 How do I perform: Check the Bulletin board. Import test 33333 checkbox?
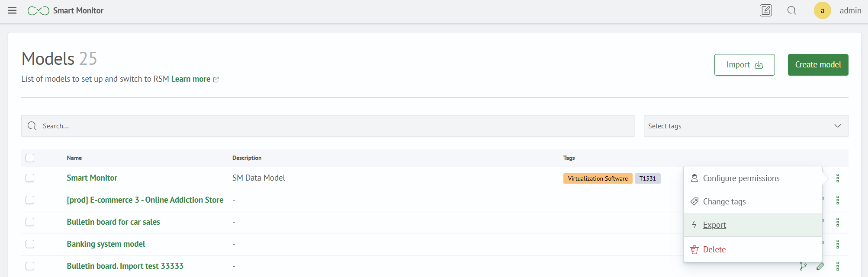pos(30,266)
